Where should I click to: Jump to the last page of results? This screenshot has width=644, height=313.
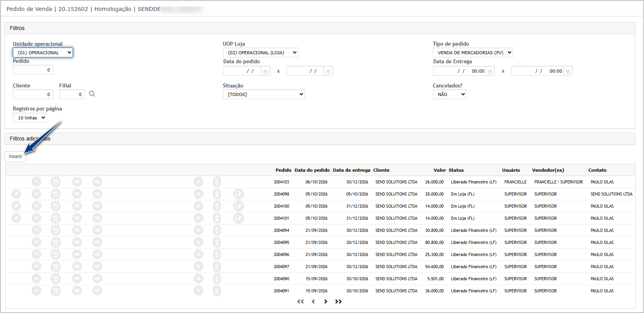[x=338, y=301]
